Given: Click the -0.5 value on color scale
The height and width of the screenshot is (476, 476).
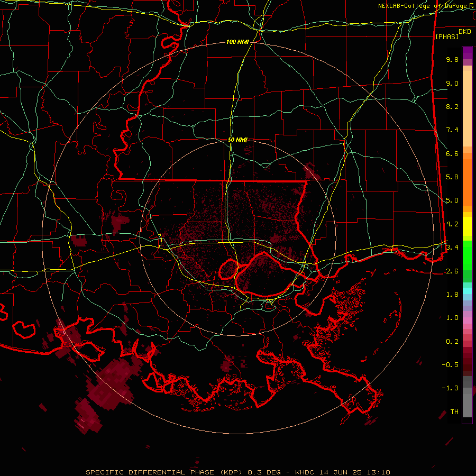Looking at the screenshot, I should [450, 365].
